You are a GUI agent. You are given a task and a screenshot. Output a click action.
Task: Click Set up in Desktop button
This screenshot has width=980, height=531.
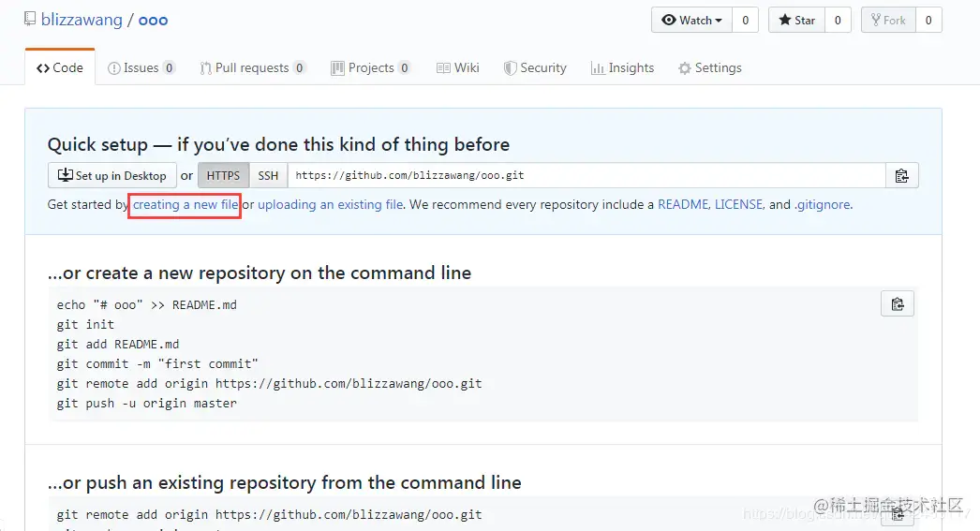(111, 175)
